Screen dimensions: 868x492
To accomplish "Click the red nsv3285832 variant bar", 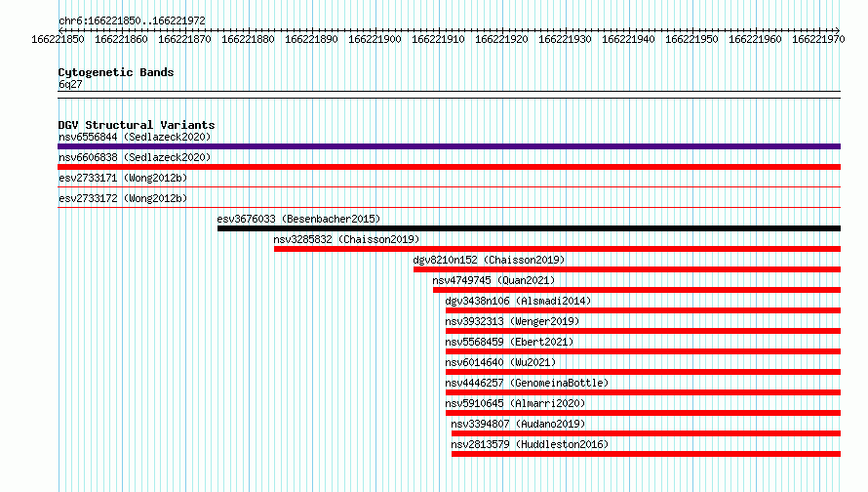I will [x=558, y=249].
